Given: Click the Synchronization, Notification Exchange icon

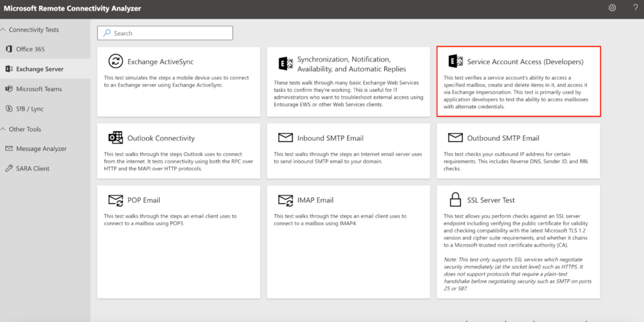Looking at the screenshot, I should coord(286,64).
